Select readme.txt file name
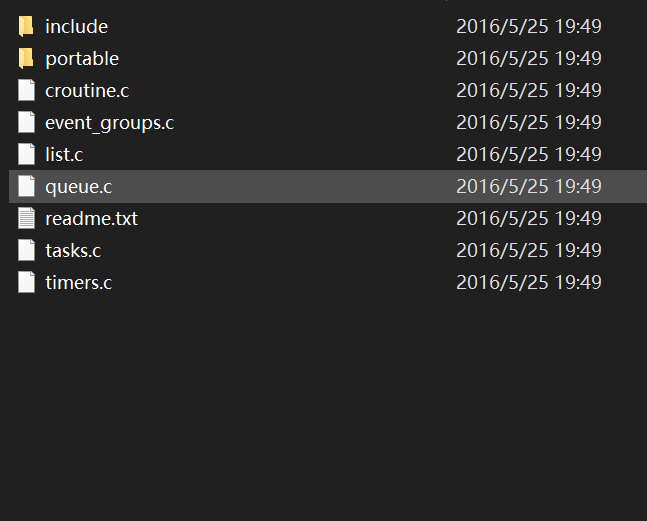 pyautogui.click(x=91, y=219)
